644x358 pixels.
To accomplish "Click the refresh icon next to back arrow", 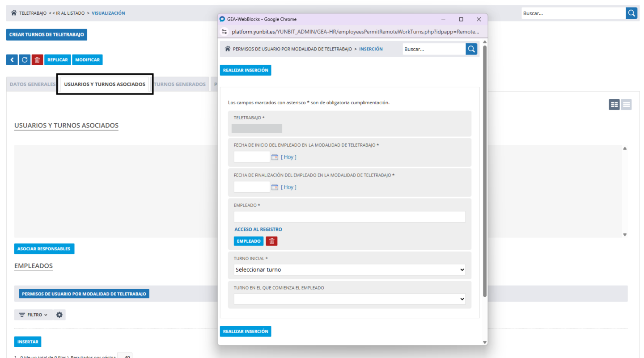I will (25, 60).
